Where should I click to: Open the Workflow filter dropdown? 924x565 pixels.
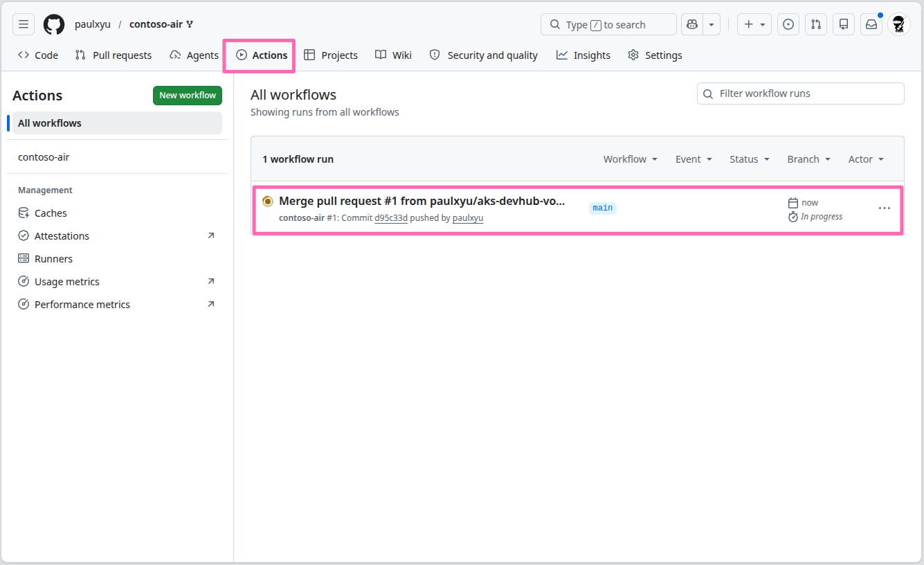[630, 159]
